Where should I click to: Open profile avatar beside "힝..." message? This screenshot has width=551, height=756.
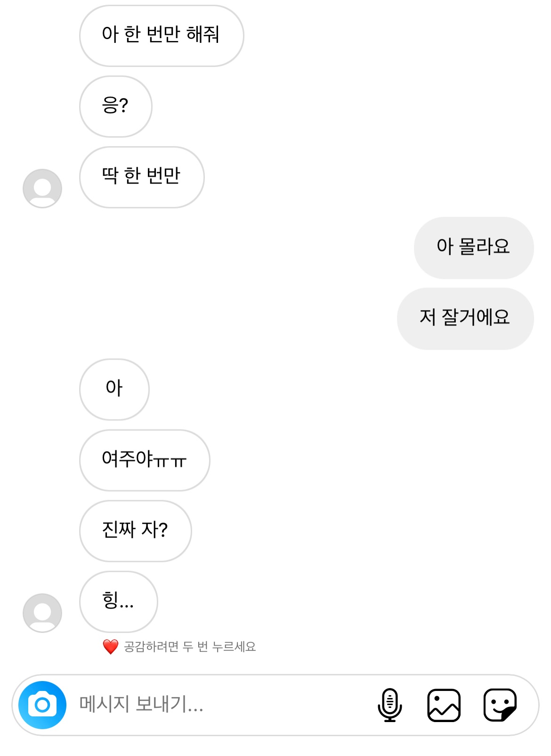tap(42, 613)
